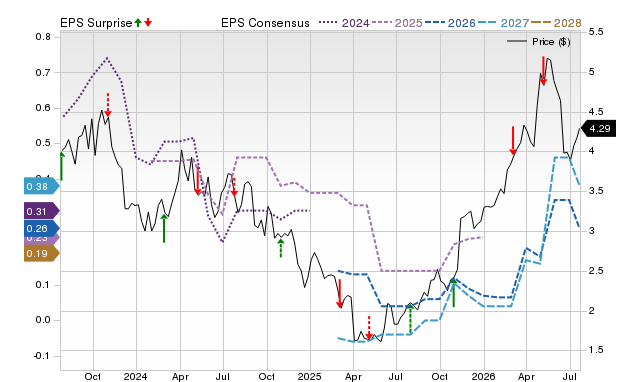Screen dimensions: 640x382
Task: Click the red down arrow in EPS Surprise legend
Action: [x=148, y=22]
